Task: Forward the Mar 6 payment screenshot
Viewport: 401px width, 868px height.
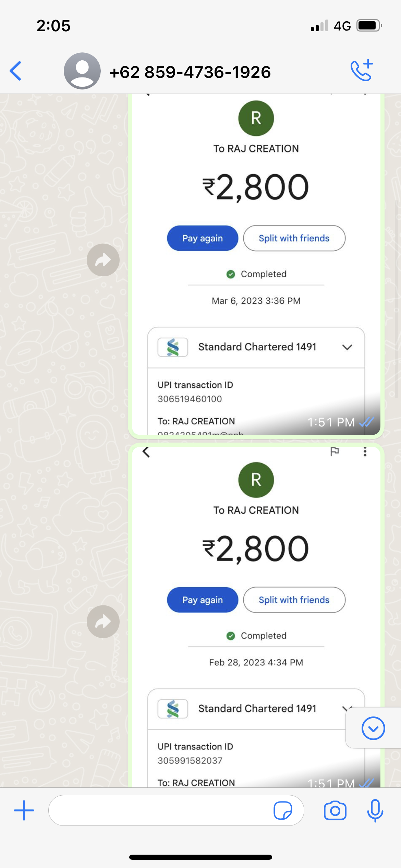Action: [x=103, y=260]
